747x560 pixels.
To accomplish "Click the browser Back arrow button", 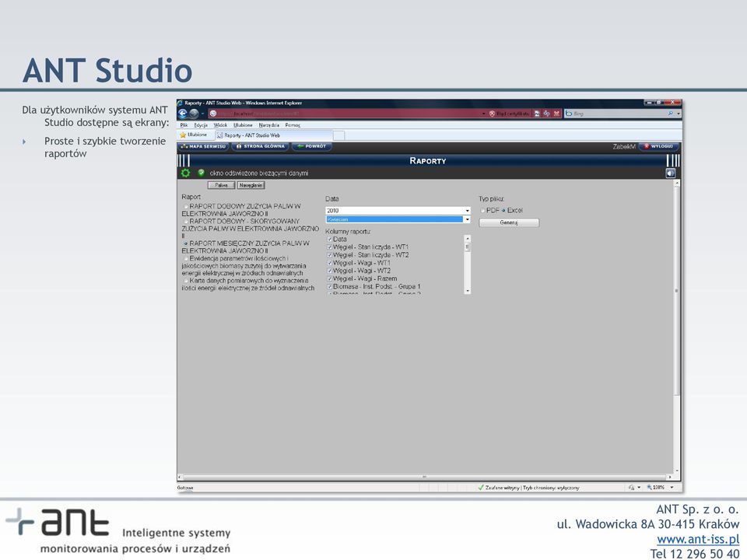I will point(183,114).
